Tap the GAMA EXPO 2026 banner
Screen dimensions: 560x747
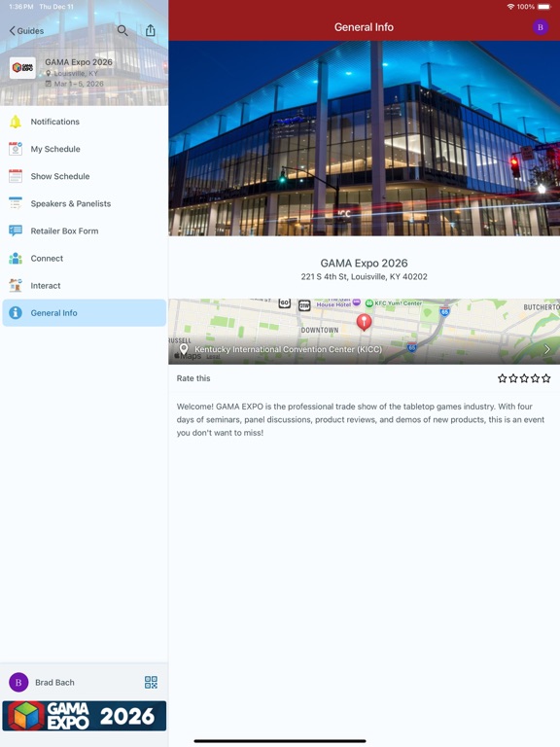(85, 716)
